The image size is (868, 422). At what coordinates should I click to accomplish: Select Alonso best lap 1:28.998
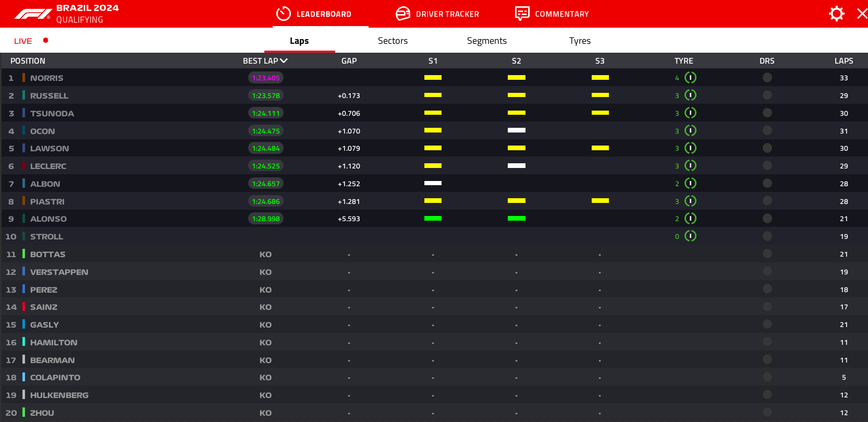pos(266,219)
